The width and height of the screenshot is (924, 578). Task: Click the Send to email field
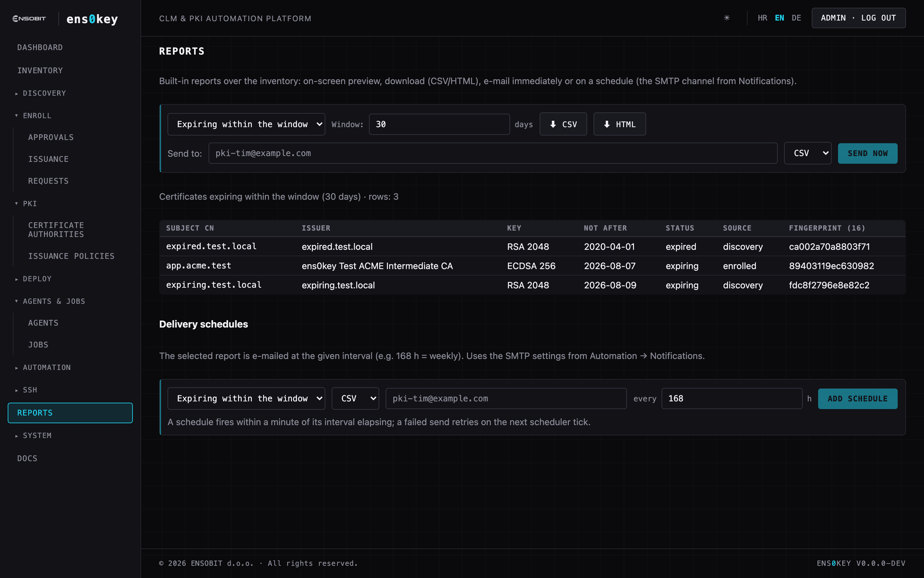492,153
